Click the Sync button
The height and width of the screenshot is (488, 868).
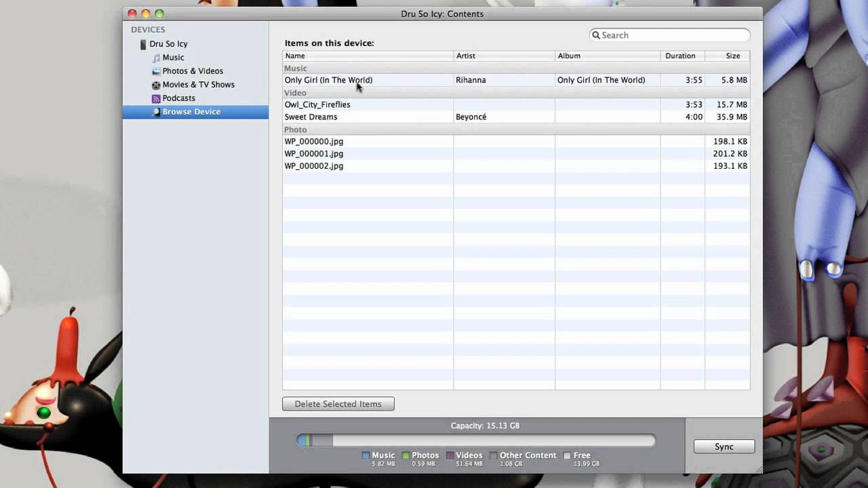pyautogui.click(x=724, y=447)
